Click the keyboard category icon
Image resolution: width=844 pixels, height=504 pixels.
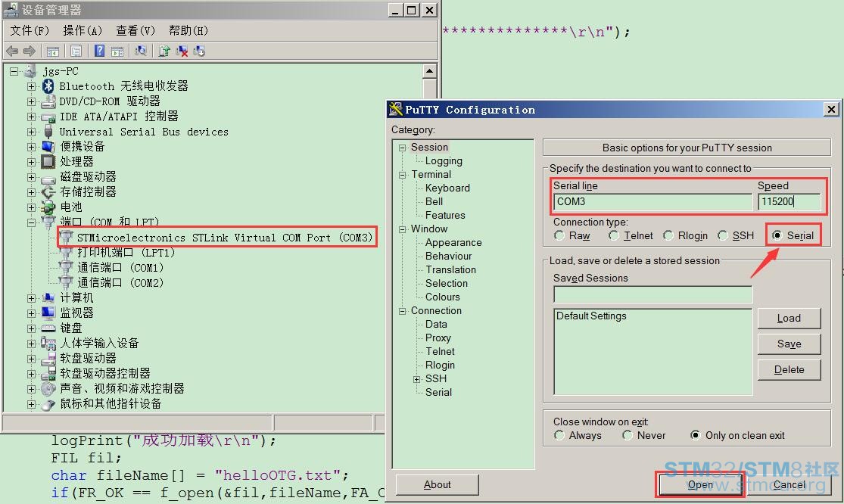point(48,328)
